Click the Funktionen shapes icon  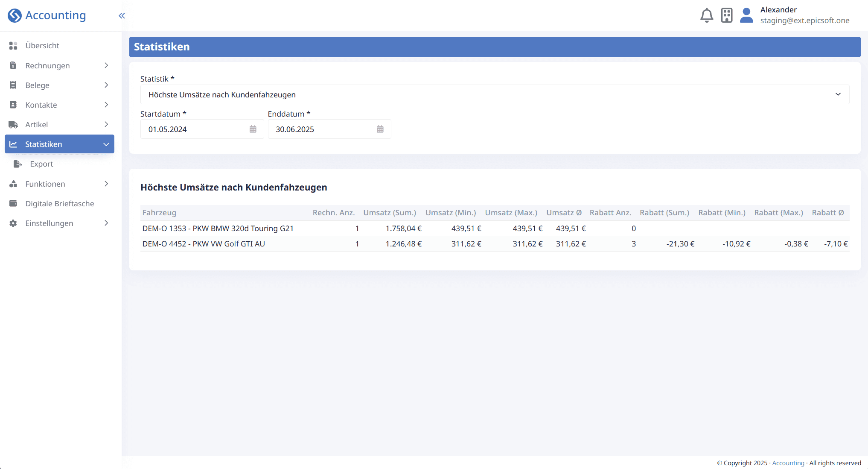(13, 184)
